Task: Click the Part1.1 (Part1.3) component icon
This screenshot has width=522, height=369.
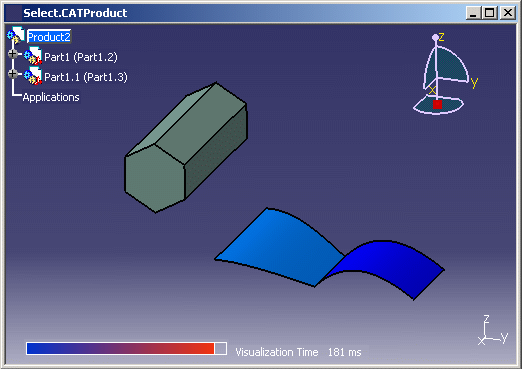Action: (33, 76)
